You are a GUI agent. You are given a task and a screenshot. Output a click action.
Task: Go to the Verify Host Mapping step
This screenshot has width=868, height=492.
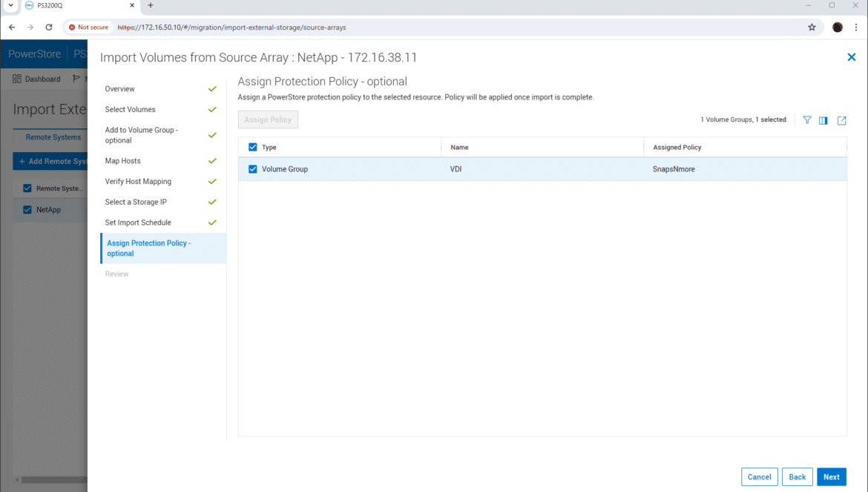[x=138, y=182]
